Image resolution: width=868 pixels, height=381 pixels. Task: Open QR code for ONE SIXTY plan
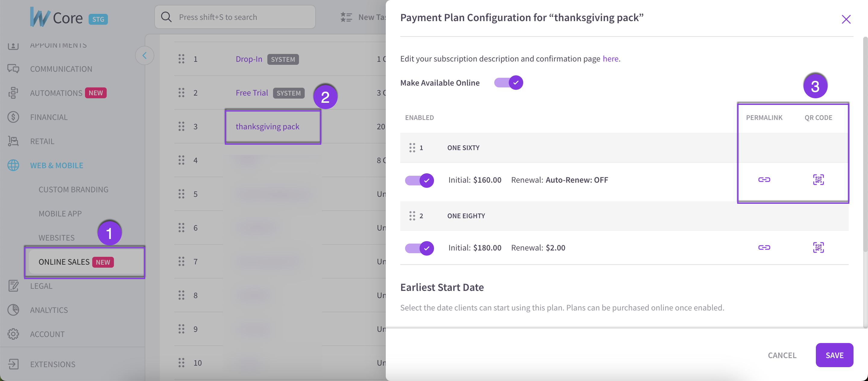point(818,180)
